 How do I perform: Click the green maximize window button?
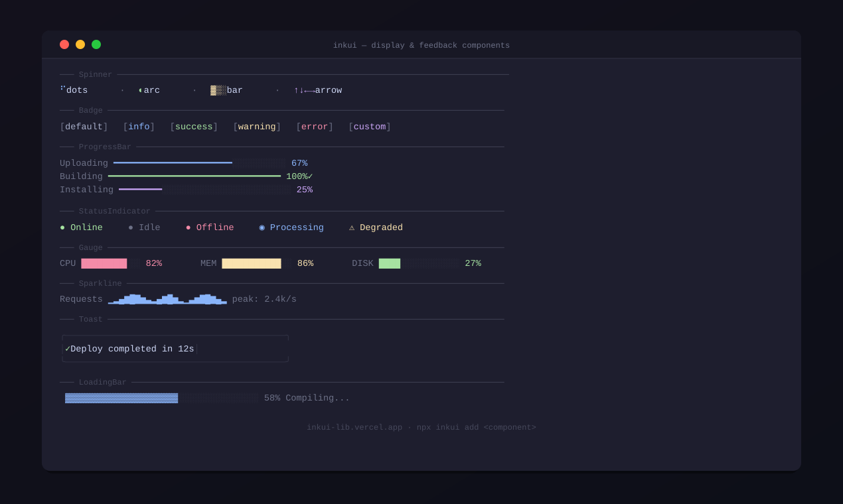coord(96,44)
